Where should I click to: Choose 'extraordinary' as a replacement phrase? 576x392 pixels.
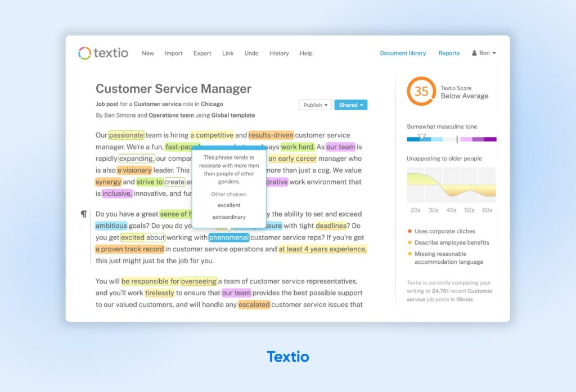click(x=229, y=217)
